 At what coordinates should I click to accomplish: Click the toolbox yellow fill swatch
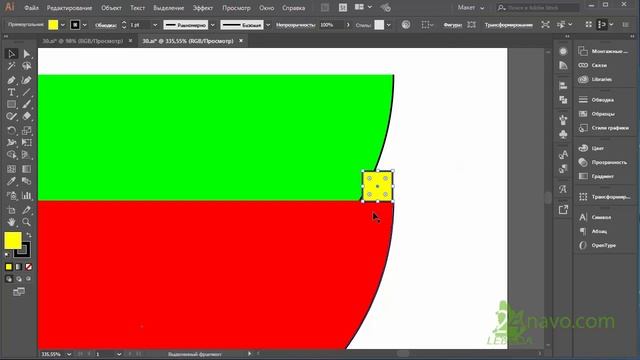(13, 240)
